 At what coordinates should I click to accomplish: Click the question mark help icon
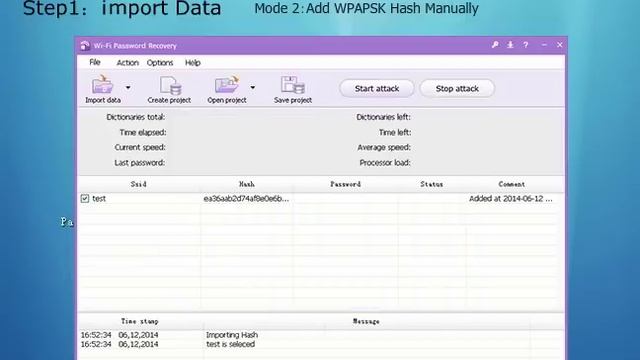[526, 45]
